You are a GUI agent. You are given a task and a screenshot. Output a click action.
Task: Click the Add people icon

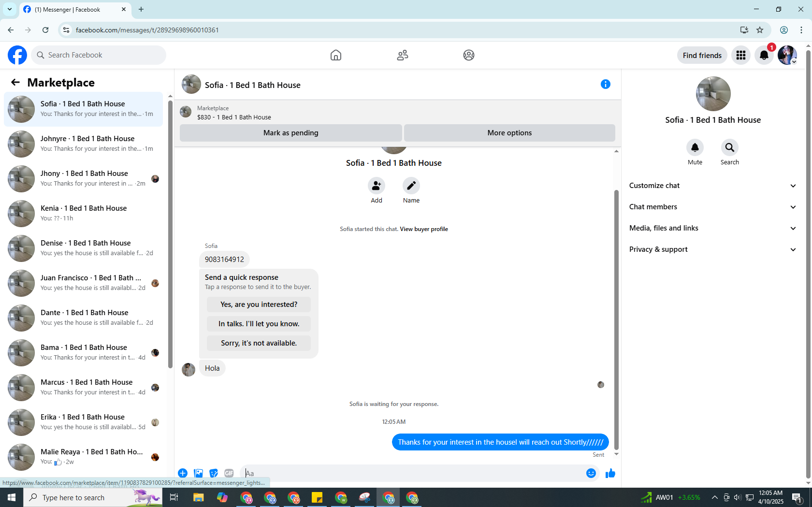coord(377,186)
